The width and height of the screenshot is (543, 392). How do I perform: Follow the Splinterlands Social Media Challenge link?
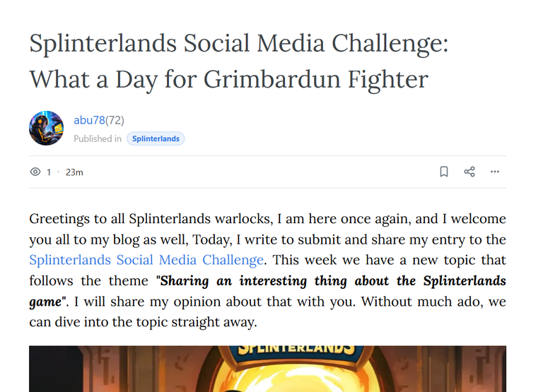coord(146,260)
